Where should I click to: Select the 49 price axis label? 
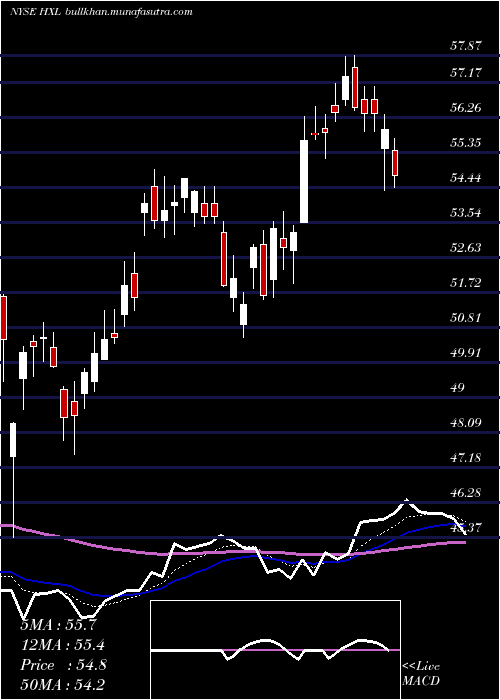[x=458, y=388]
